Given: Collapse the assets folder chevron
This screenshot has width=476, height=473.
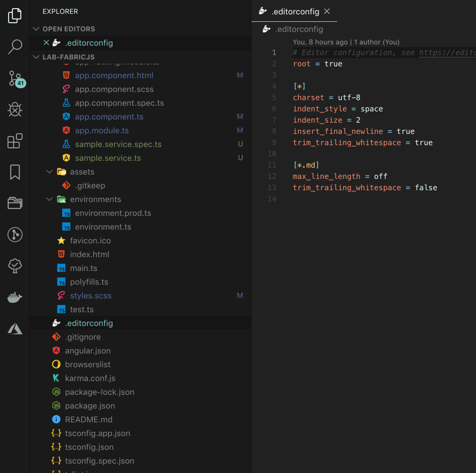Looking at the screenshot, I should [x=50, y=171].
